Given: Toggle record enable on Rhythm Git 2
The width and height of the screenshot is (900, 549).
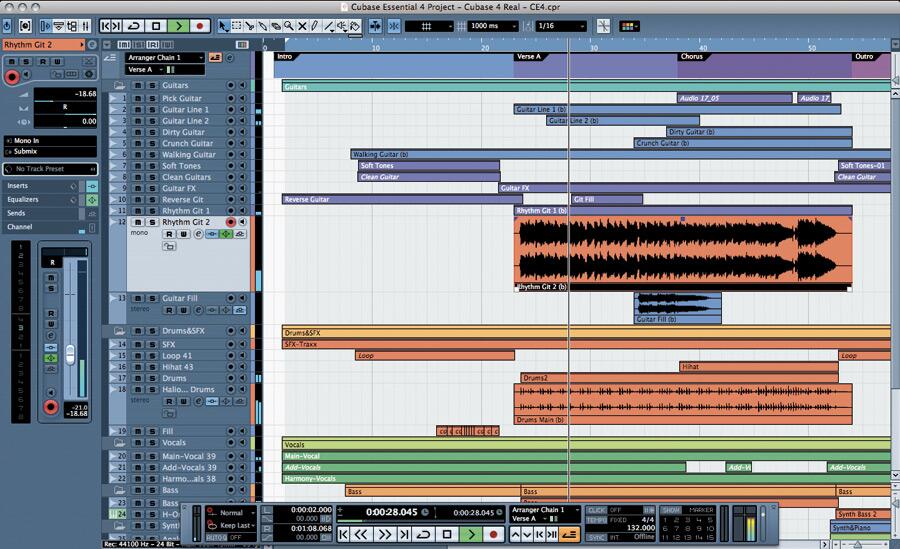Looking at the screenshot, I should pyautogui.click(x=231, y=222).
